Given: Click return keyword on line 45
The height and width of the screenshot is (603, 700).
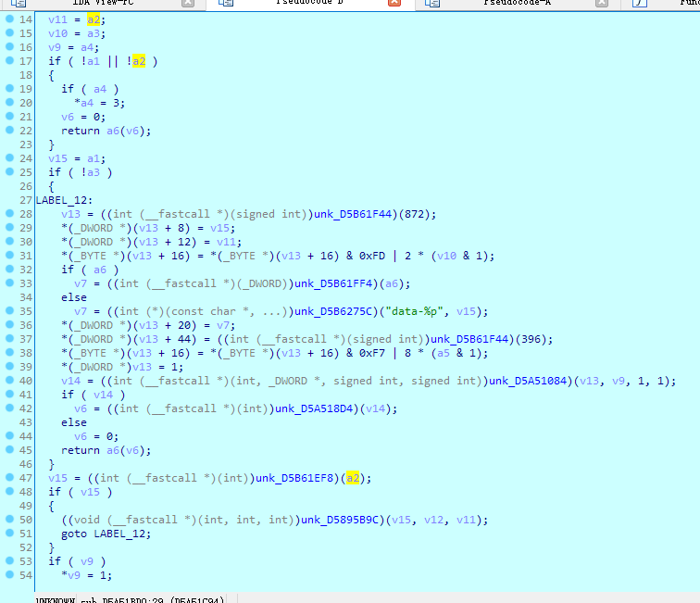Looking at the screenshot, I should (x=81, y=450).
